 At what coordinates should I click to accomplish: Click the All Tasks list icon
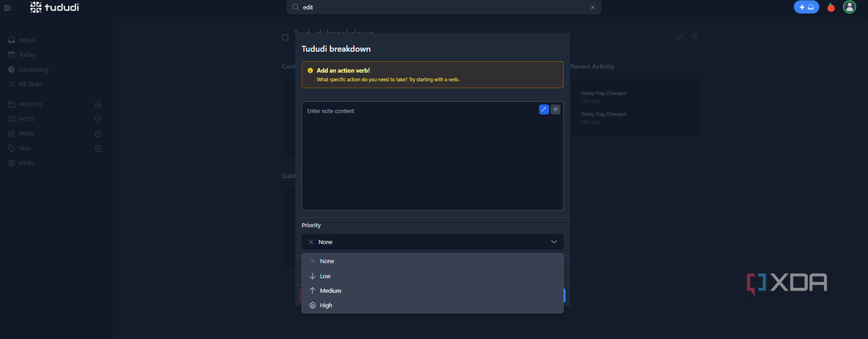point(11,84)
